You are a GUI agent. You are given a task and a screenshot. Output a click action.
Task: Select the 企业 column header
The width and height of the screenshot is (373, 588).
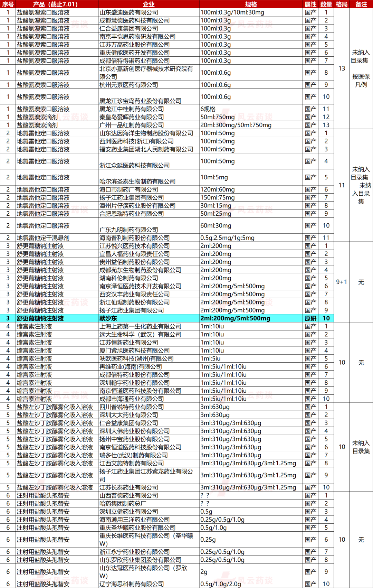point(149,4)
